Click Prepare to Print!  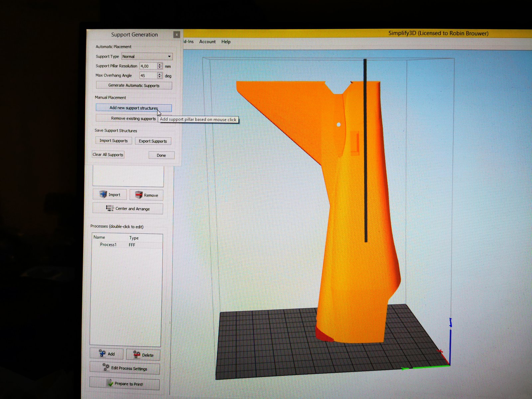[125, 384]
